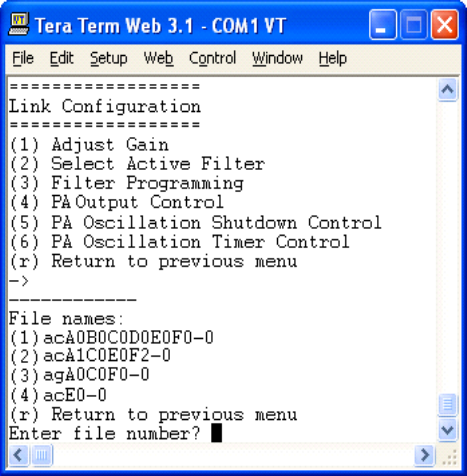The image size is (467, 476).
Task: Open the Setup menu
Action: click(109, 58)
